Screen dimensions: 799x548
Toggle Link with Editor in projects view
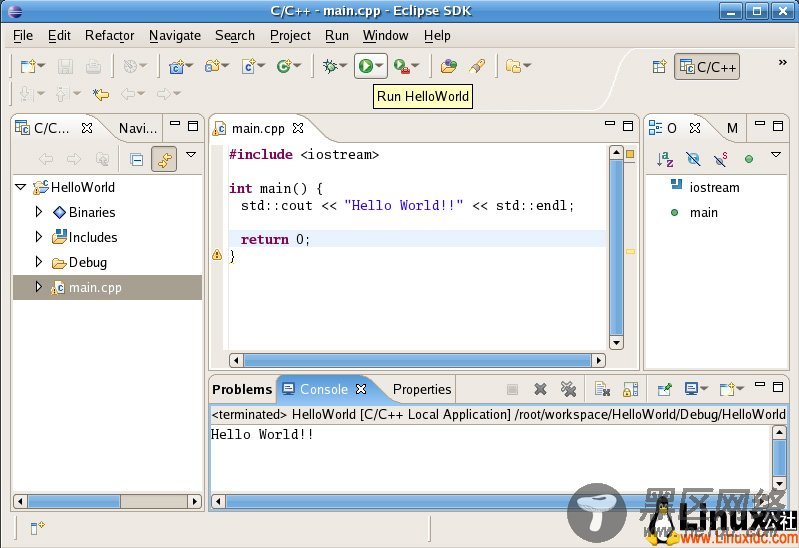164,160
